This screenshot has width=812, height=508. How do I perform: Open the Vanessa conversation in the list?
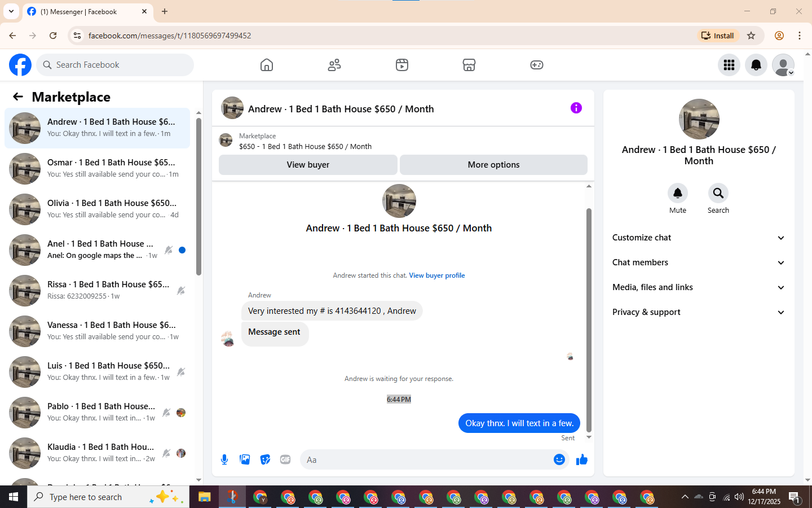[x=97, y=331]
